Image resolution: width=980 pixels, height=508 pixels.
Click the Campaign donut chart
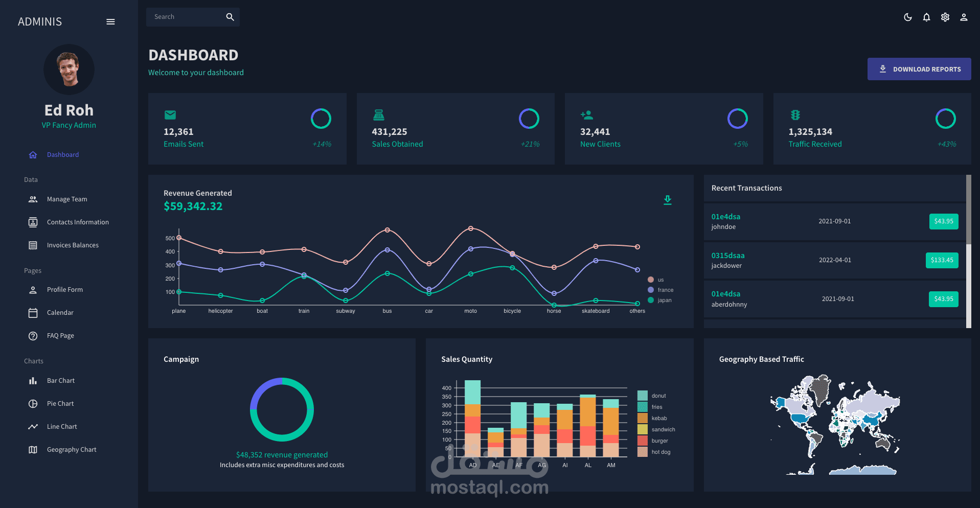click(x=282, y=409)
